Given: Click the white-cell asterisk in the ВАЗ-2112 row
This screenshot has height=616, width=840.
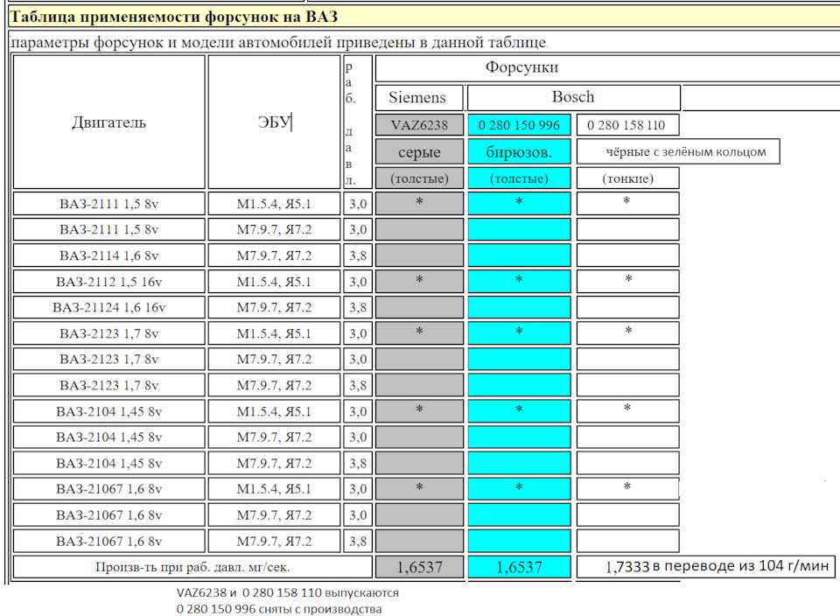Looking at the screenshot, I should (628, 279).
